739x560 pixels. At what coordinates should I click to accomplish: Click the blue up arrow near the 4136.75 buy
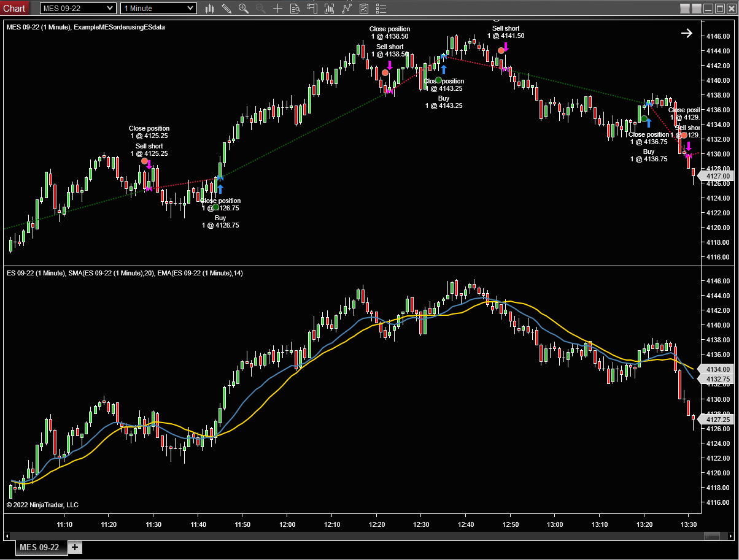pos(649,123)
